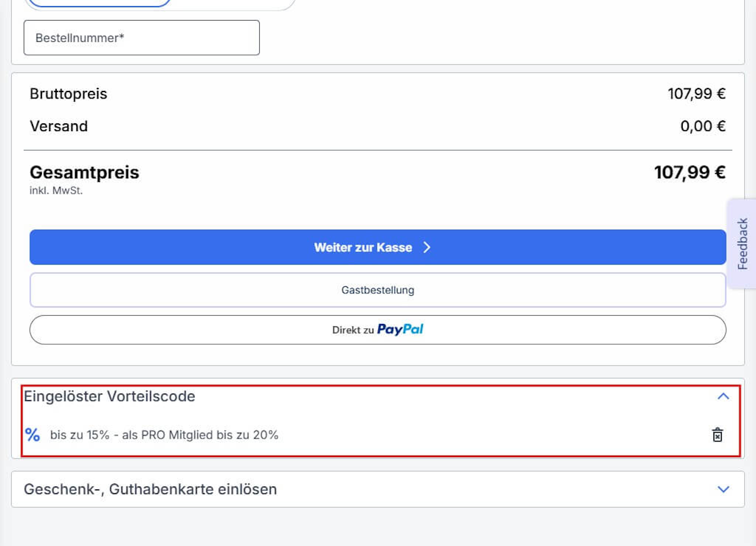The image size is (756, 546).
Task: Remove the redeemed code via trash icon
Action: [717, 435]
